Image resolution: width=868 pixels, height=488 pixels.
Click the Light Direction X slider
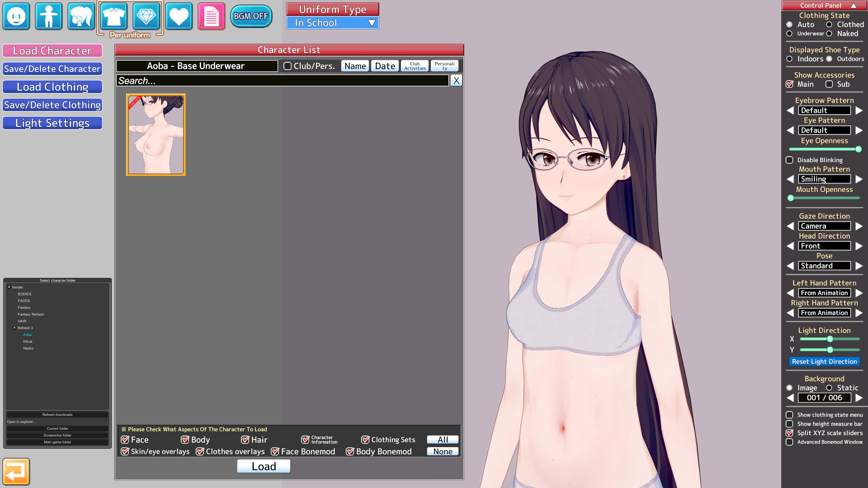click(830, 339)
